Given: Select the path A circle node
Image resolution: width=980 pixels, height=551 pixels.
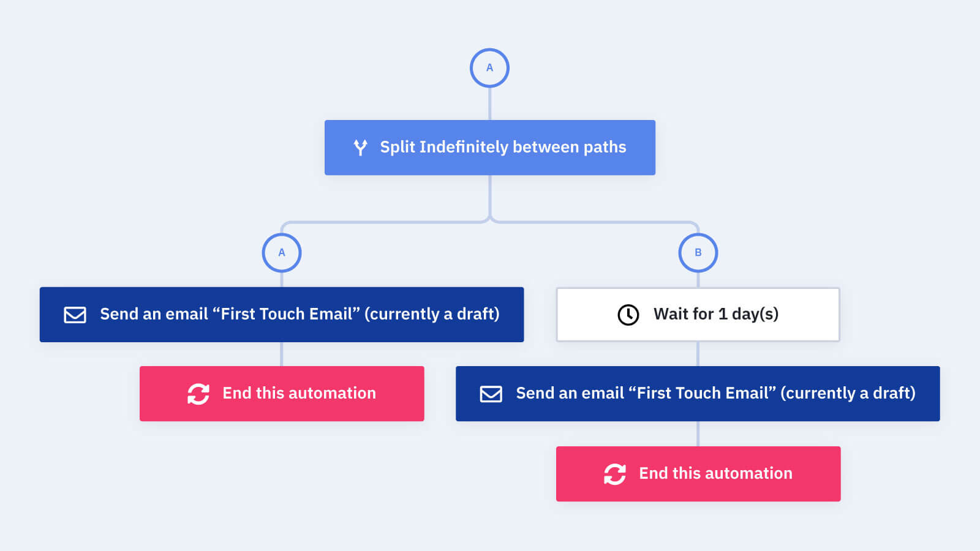Looking at the screenshot, I should click(x=282, y=252).
